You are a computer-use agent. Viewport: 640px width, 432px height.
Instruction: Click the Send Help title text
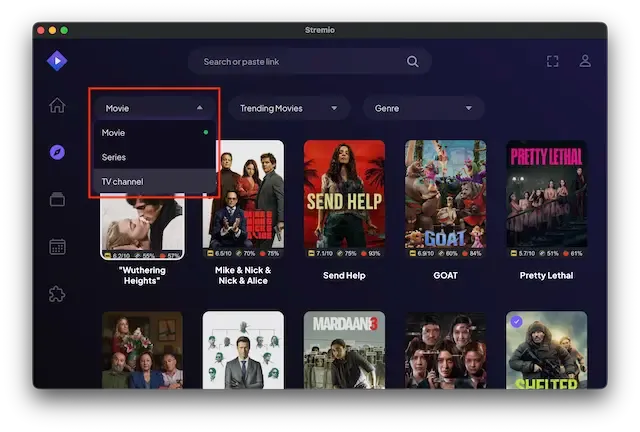point(344,276)
